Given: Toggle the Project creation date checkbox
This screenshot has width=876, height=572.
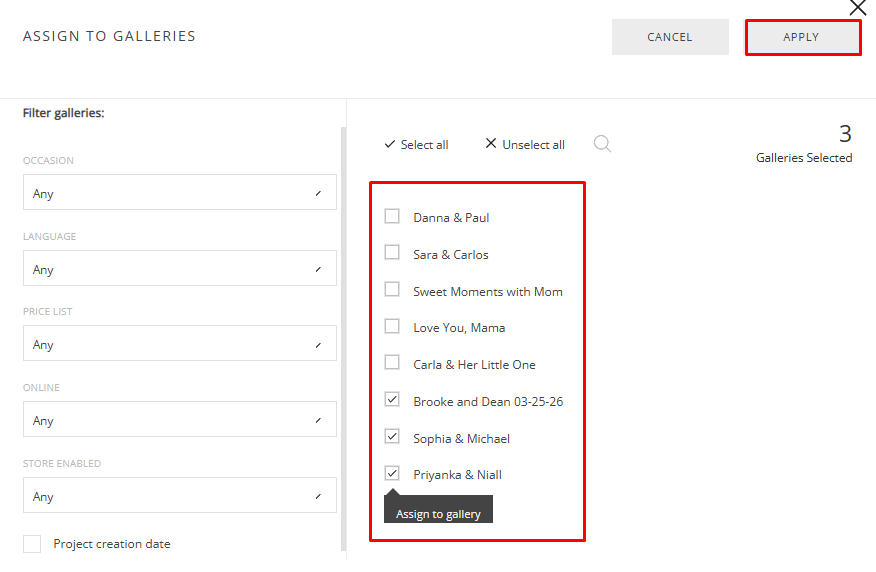Looking at the screenshot, I should pos(33,544).
